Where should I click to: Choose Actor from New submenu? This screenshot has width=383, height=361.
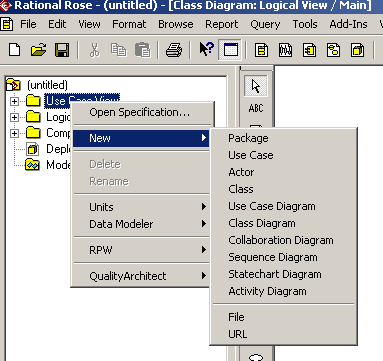pos(283,172)
